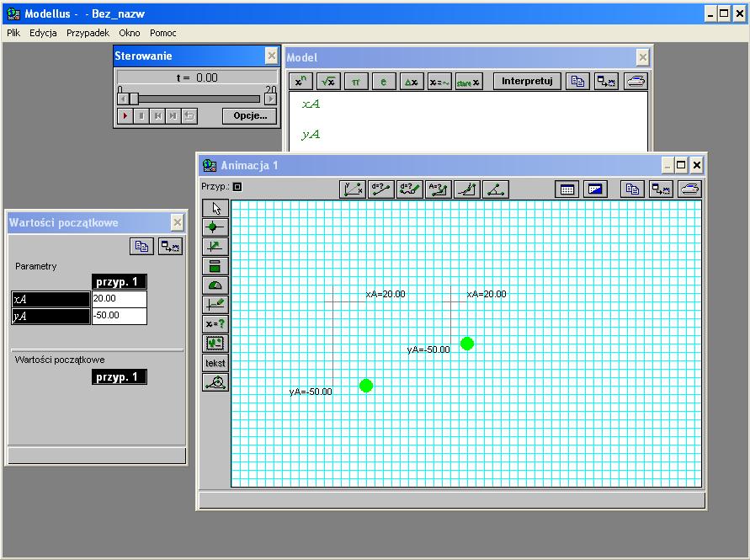Select the yA parameter label cell
The height and width of the screenshot is (560, 750).
point(51,317)
